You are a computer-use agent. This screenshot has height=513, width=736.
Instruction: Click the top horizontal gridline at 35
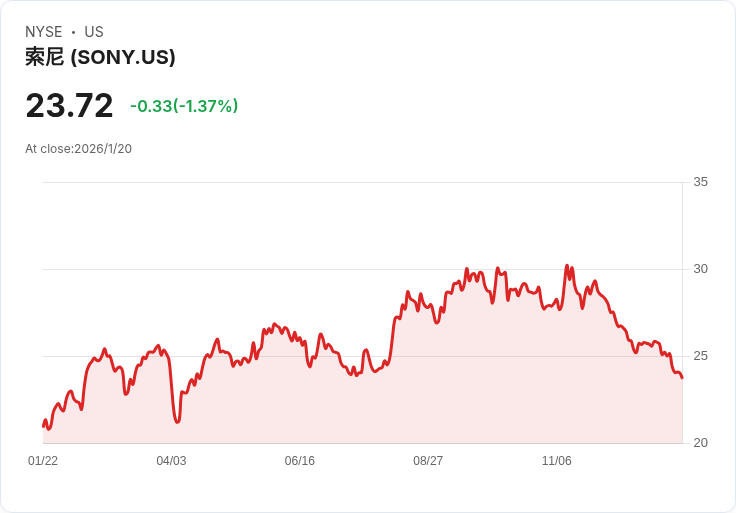[360, 182]
